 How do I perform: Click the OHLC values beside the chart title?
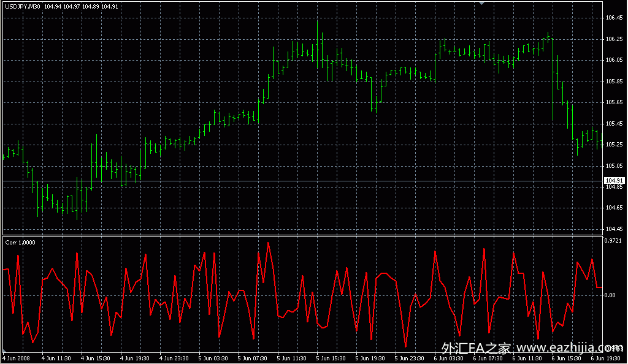tap(82, 6)
